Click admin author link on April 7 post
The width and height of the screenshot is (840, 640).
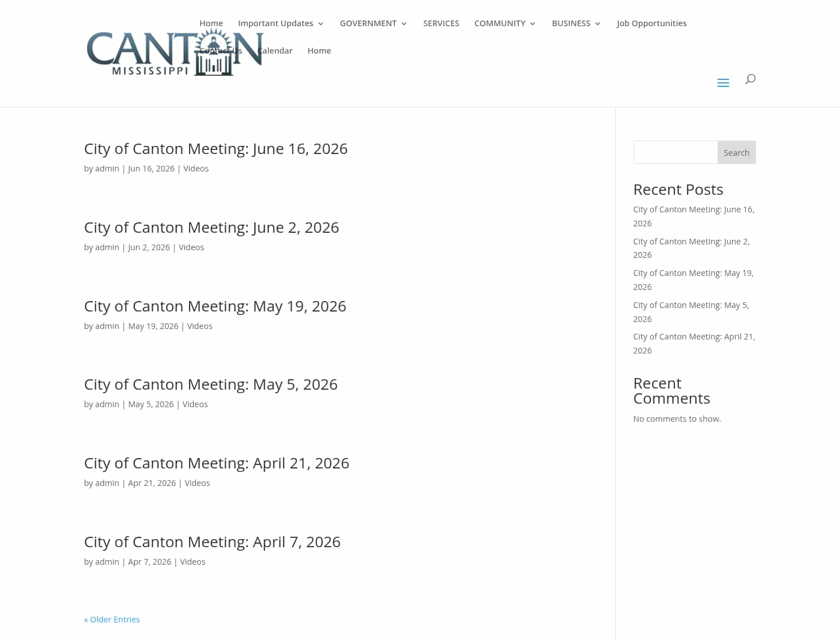click(x=107, y=562)
